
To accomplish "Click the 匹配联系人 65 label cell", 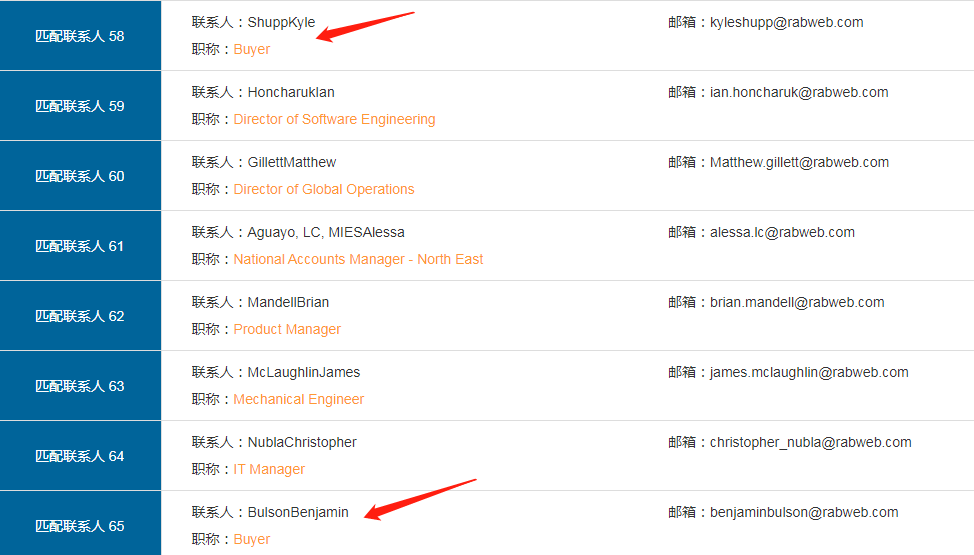I will tap(80, 526).
